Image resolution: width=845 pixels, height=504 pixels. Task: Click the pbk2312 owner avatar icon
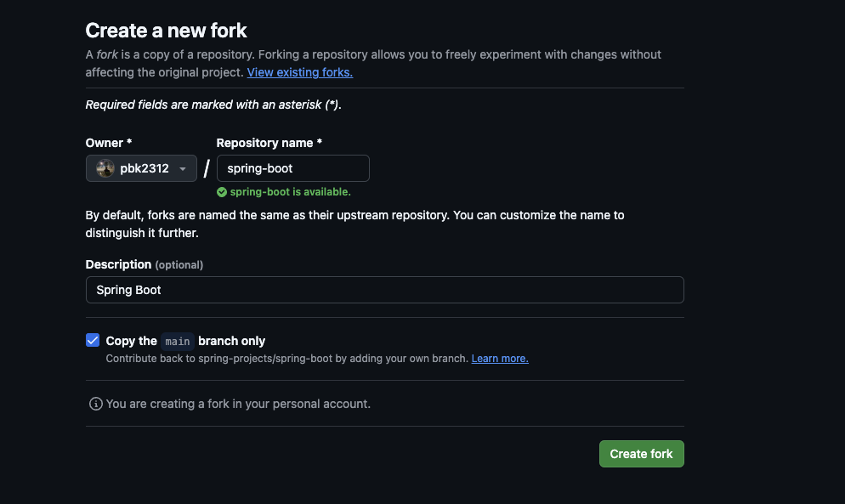coord(105,168)
